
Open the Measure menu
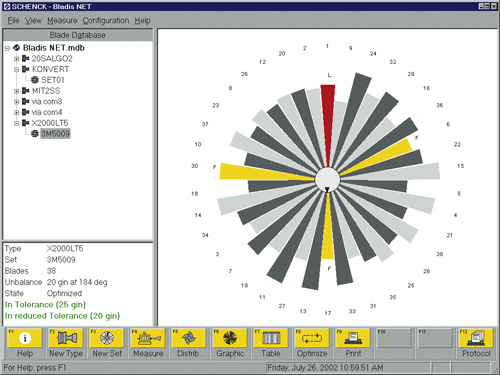62,21
